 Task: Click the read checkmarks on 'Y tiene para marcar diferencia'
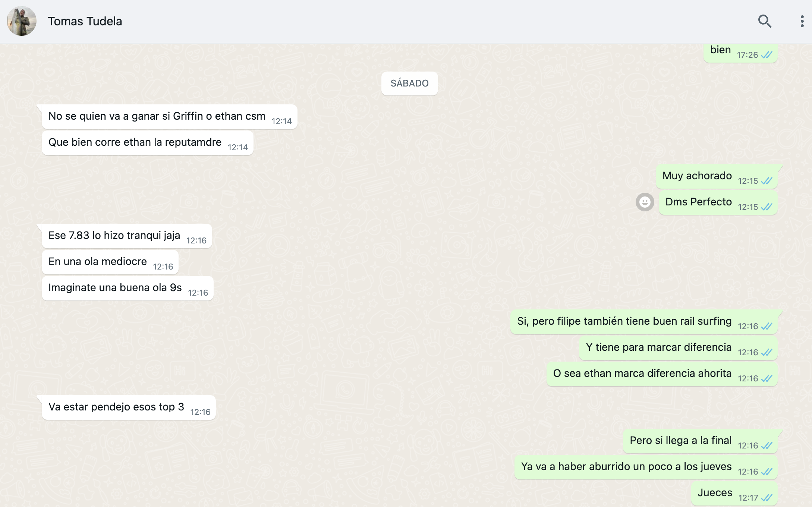click(767, 353)
